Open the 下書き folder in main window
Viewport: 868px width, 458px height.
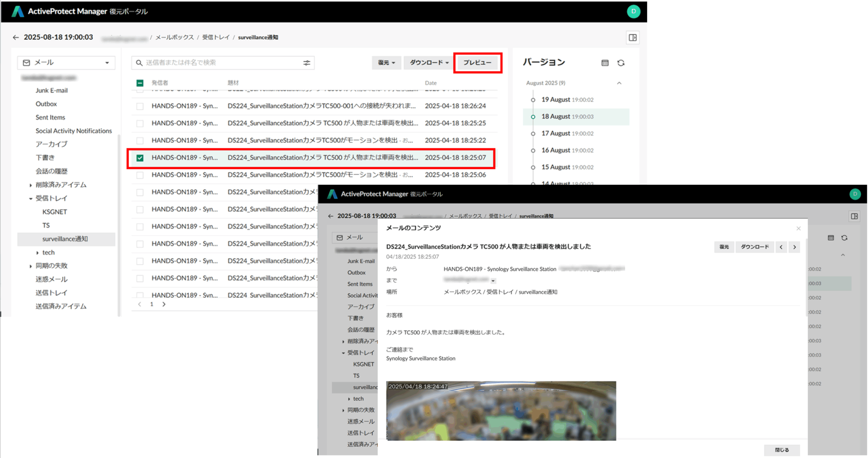pos(45,158)
